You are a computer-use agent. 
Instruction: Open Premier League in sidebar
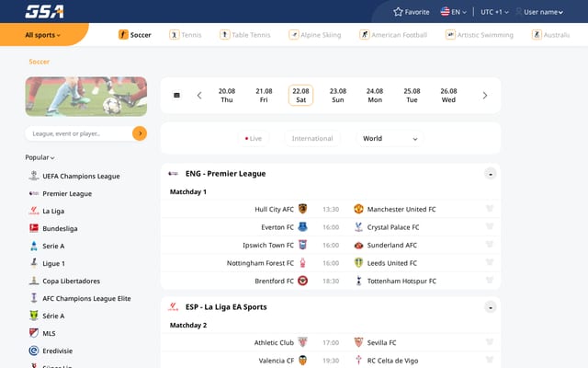61,193
